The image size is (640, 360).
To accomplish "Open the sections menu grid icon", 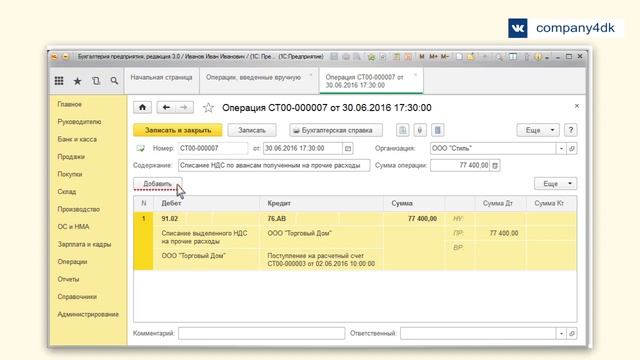I will coord(59,81).
